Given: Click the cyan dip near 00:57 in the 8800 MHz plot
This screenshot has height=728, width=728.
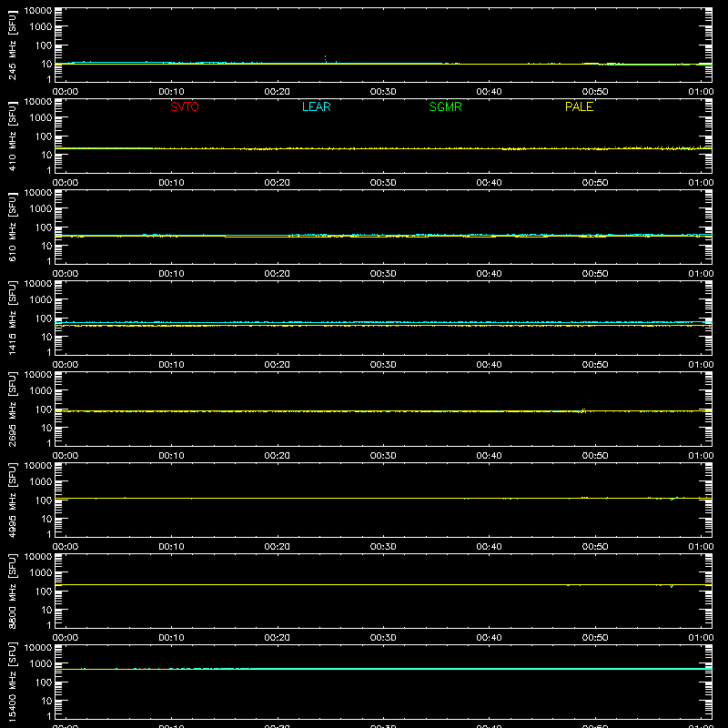Looking at the screenshot, I should [672, 586].
